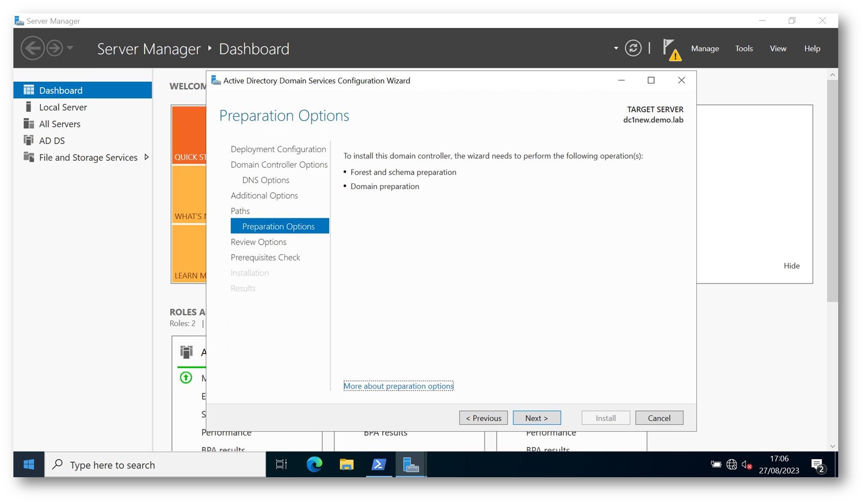Click the notifications flag with warning icon
865x504 pixels.
(x=671, y=49)
